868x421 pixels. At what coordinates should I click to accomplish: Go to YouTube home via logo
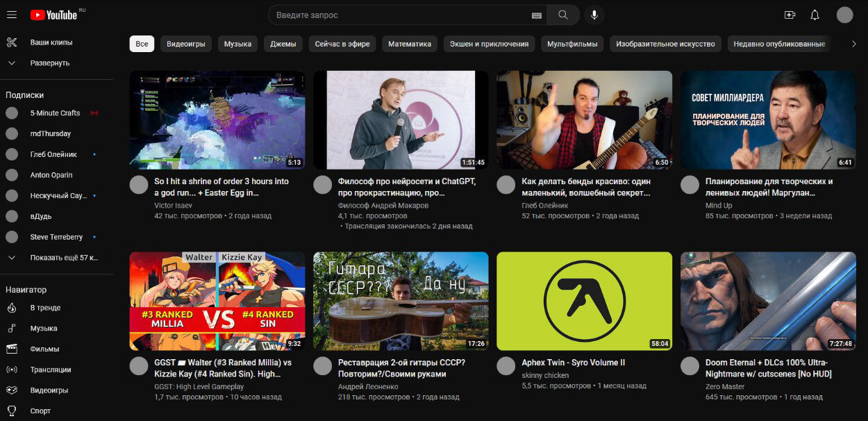tap(55, 15)
